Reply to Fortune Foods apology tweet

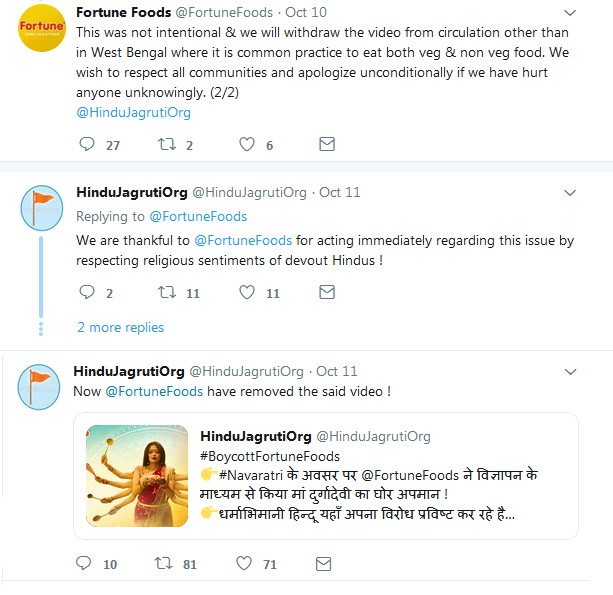pos(87,145)
